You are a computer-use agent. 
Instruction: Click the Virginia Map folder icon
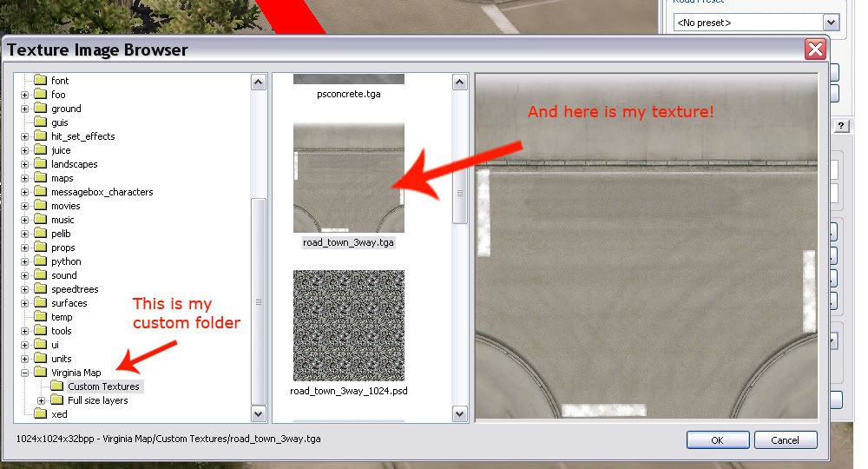[40, 373]
